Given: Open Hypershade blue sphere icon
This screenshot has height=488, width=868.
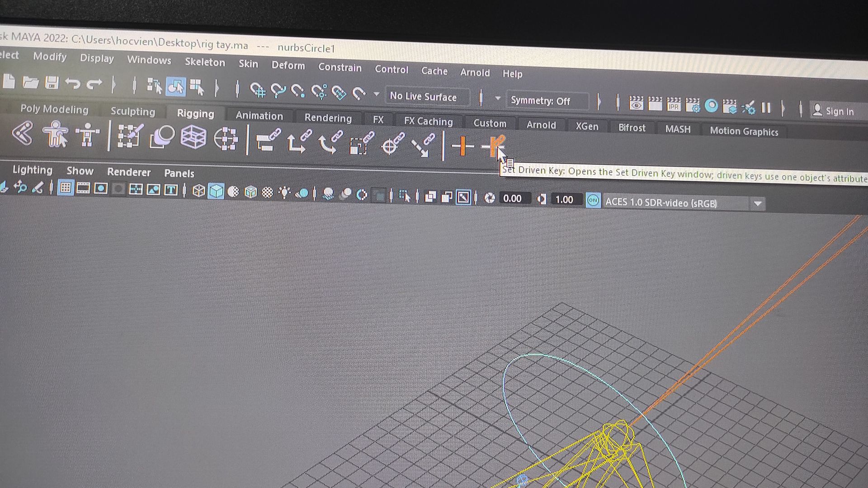Looking at the screenshot, I should [711, 106].
